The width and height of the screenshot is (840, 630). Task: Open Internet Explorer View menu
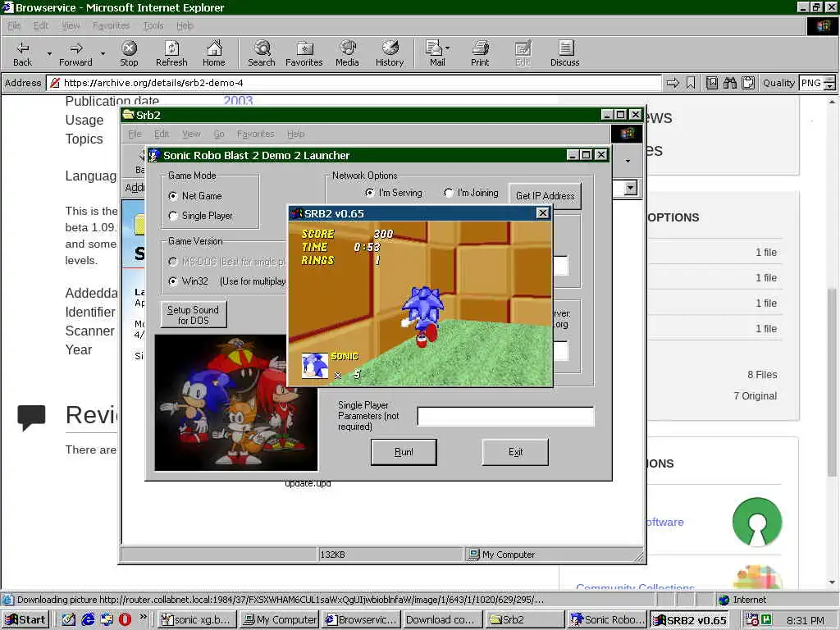(x=71, y=25)
